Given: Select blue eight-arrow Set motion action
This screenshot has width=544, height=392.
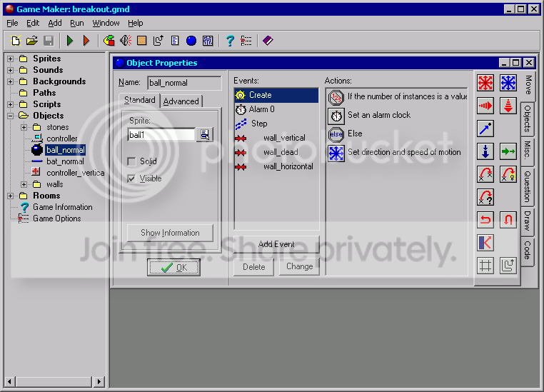Looking at the screenshot, I should pos(508,83).
